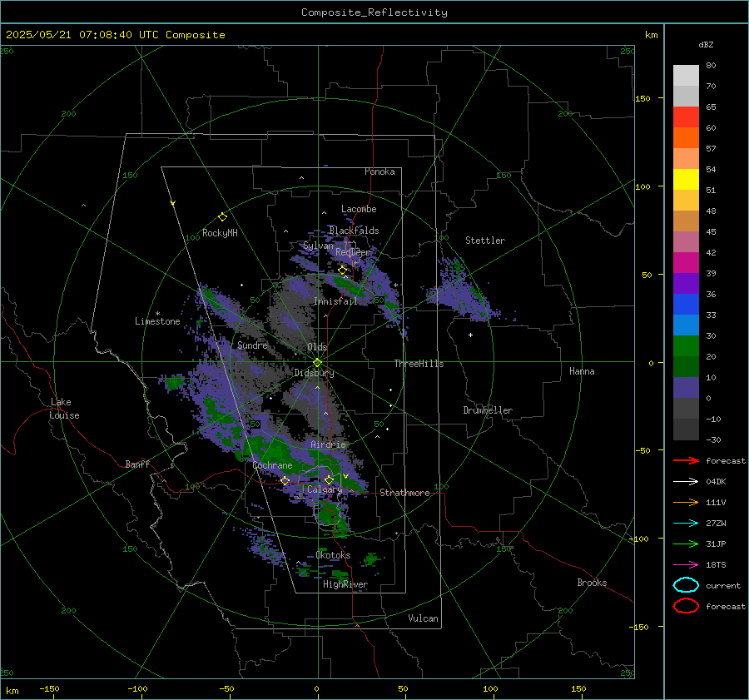Click the yellow diamond marker below Cochrane
749x700 pixels.
285,480
